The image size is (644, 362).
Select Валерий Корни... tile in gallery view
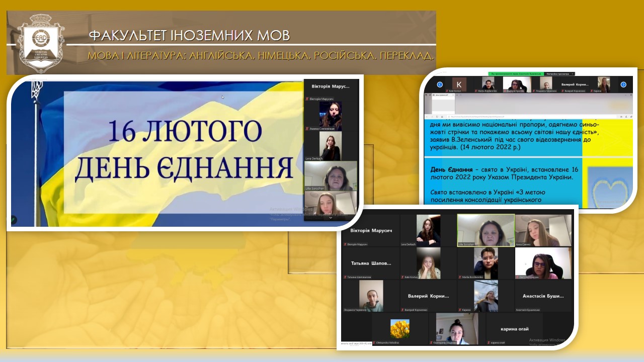tap(429, 296)
